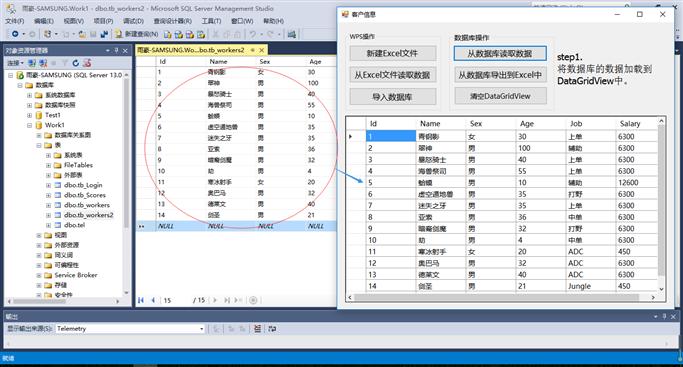683x367 pixels.
Task: Toggle auto-hide pin on the Output panel
Action: click(x=664, y=316)
